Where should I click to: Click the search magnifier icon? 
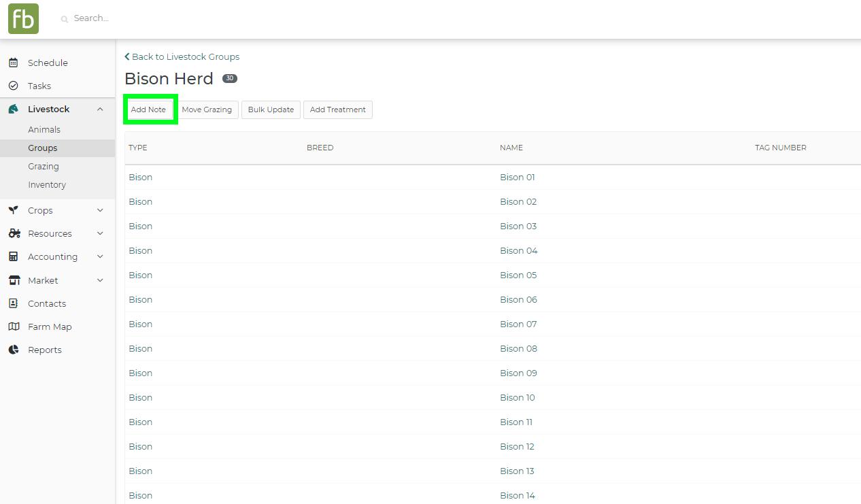(x=65, y=19)
